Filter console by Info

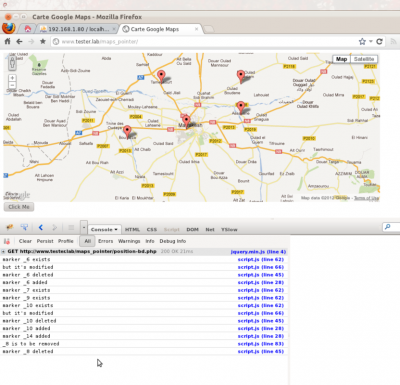(x=150, y=241)
